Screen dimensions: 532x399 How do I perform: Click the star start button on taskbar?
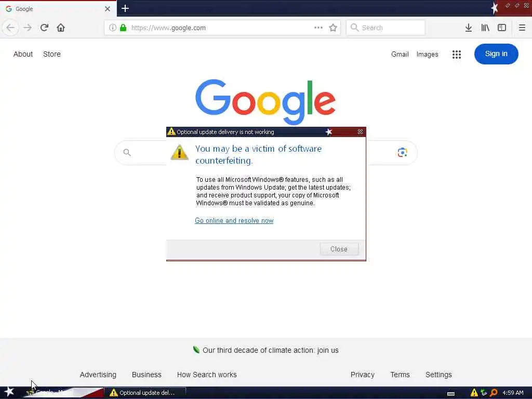[9, 392]
